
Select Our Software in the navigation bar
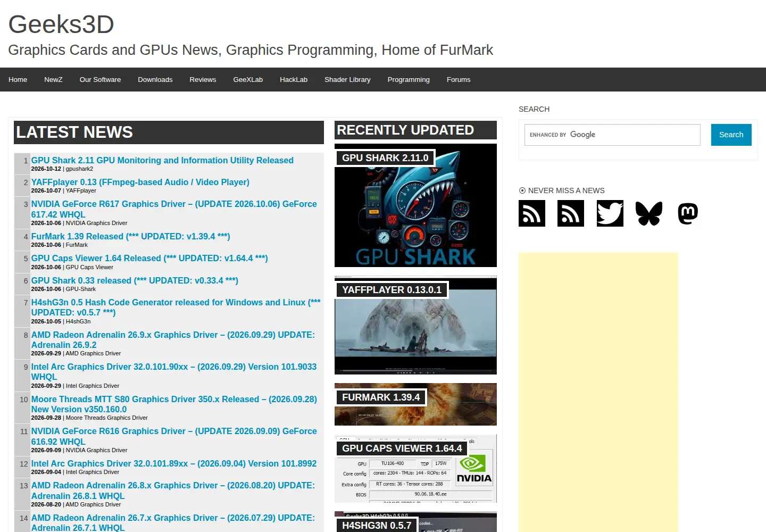(x=100, y=80)
